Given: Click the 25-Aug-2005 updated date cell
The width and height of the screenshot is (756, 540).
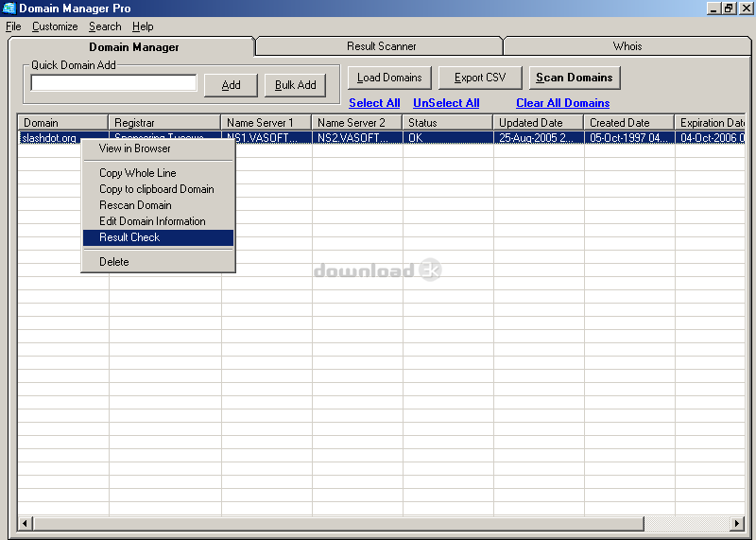Looking at the screenshot, I should tap(539, 137).
